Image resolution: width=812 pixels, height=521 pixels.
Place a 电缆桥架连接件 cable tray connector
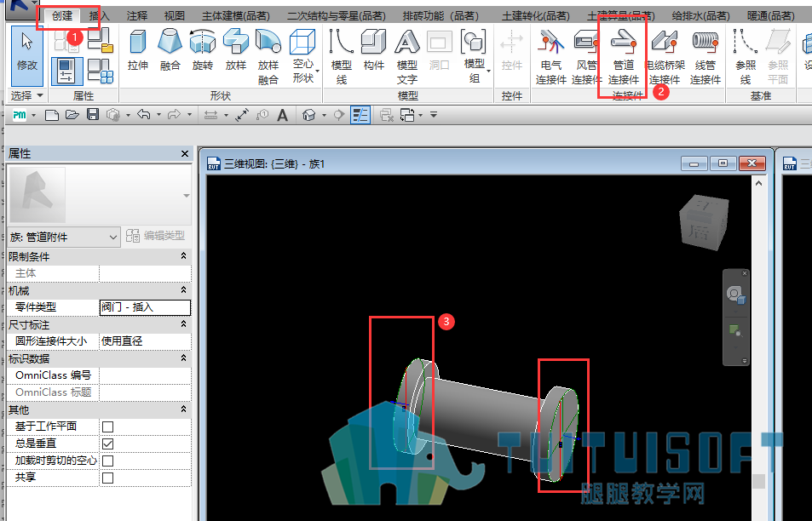pos(665,57)
